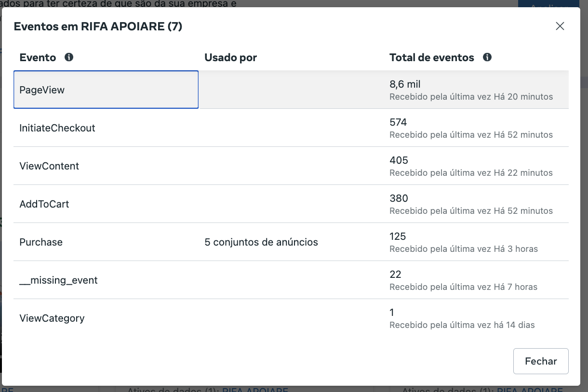Click 'Recebido pela última vez Há 7 horas'
The image size is (588, 392).
point(463,287)
